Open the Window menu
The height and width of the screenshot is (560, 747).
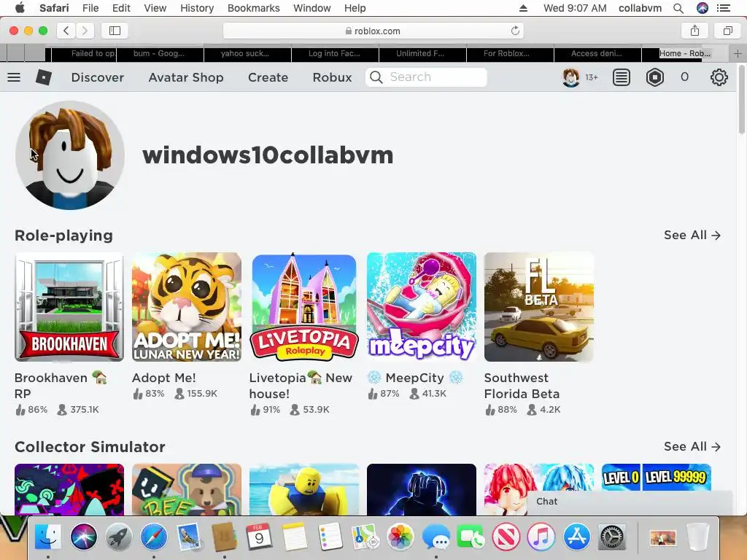[311, 8]
